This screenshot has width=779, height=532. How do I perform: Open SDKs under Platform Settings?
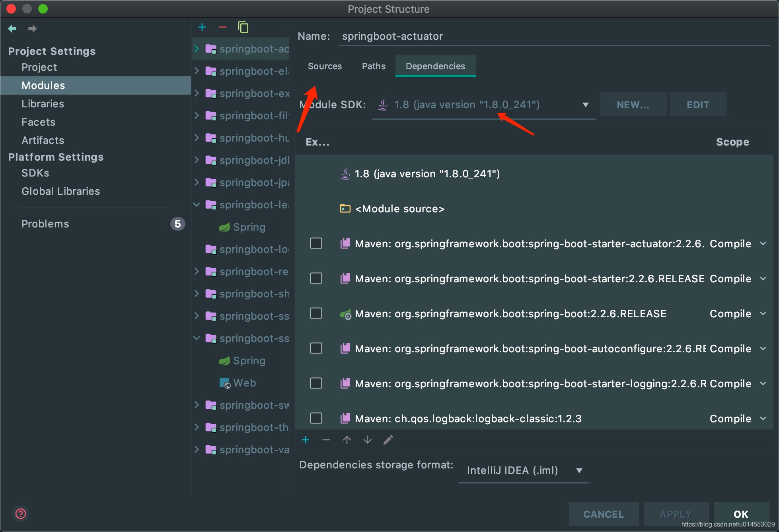[x=35, y=173]
